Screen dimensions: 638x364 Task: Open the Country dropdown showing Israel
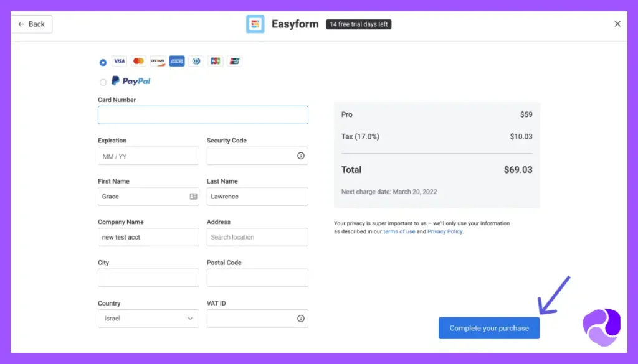148,318
